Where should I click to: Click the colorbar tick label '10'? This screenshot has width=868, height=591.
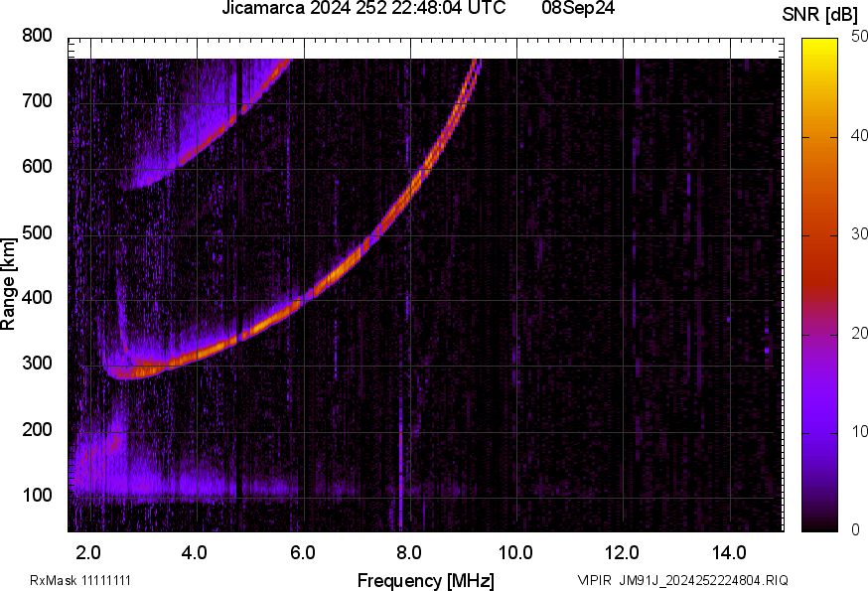pyautogui.click(x=859, y=431)
